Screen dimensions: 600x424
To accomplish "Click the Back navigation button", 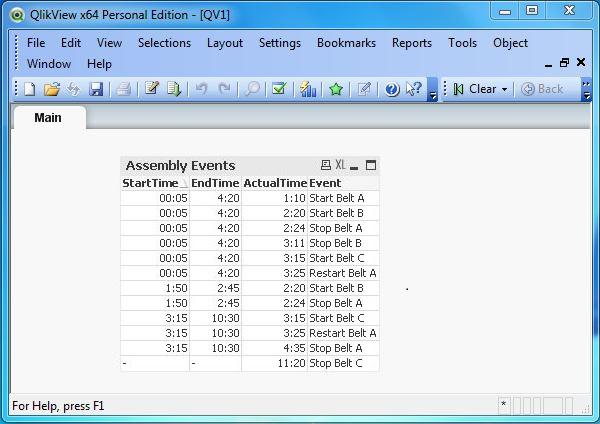I will click(x=542, y=89).
